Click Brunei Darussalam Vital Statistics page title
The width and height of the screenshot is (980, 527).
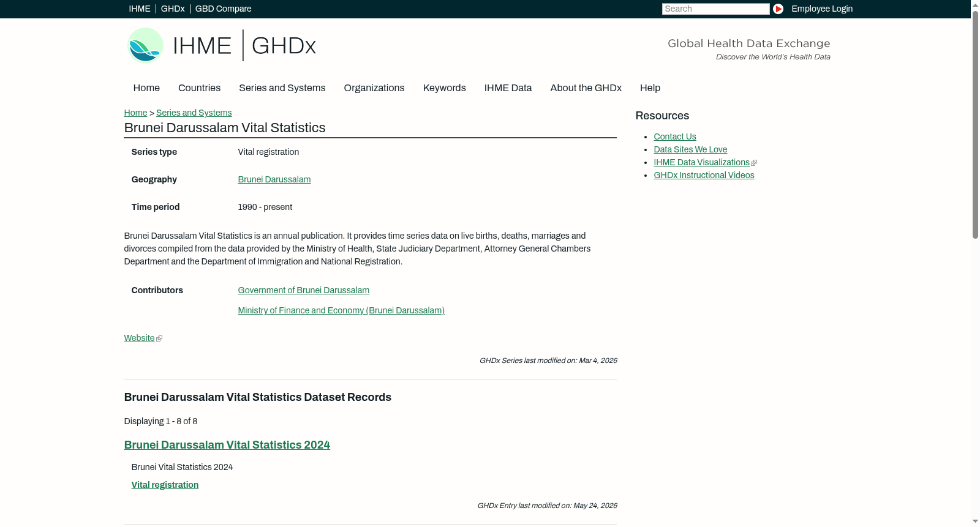tap(225, 128)
